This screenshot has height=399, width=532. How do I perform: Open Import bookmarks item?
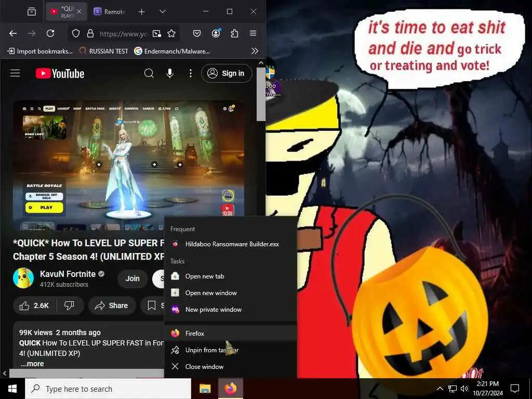[40, 51]
